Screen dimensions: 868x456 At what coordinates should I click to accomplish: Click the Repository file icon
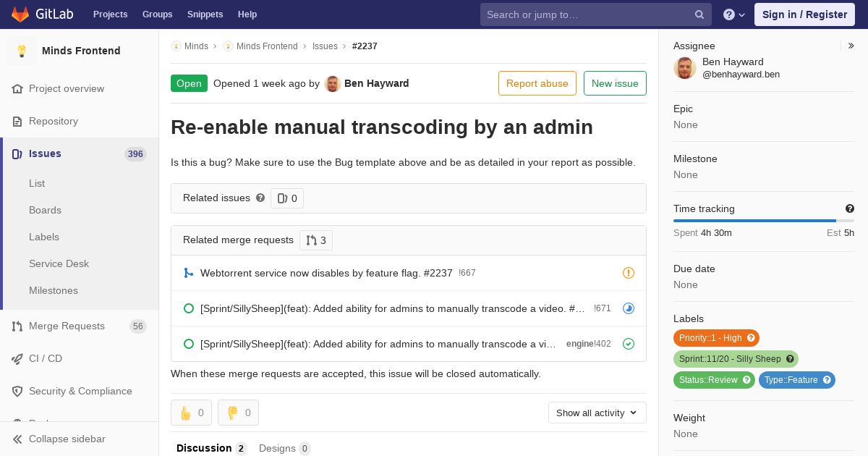click(17, 122)
